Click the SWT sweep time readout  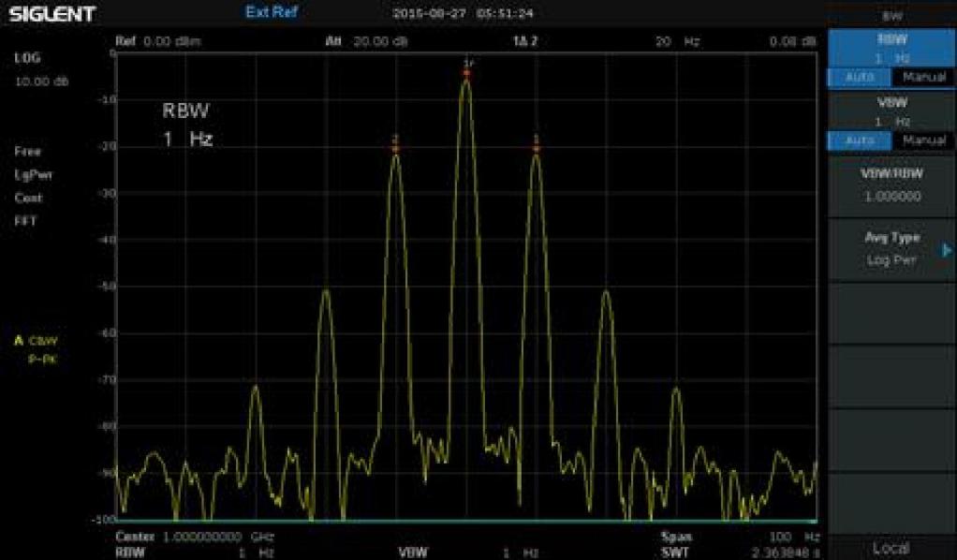(x=741, y=553)
